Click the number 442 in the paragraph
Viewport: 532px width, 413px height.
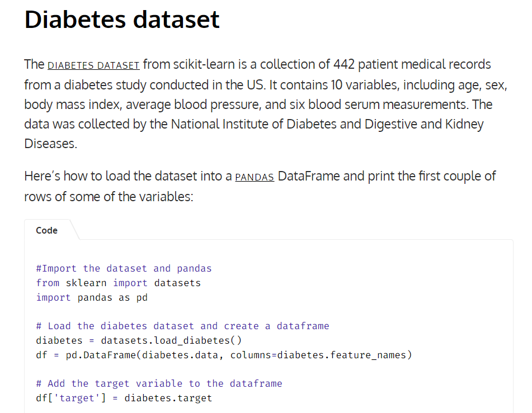(x=343, y=64)
